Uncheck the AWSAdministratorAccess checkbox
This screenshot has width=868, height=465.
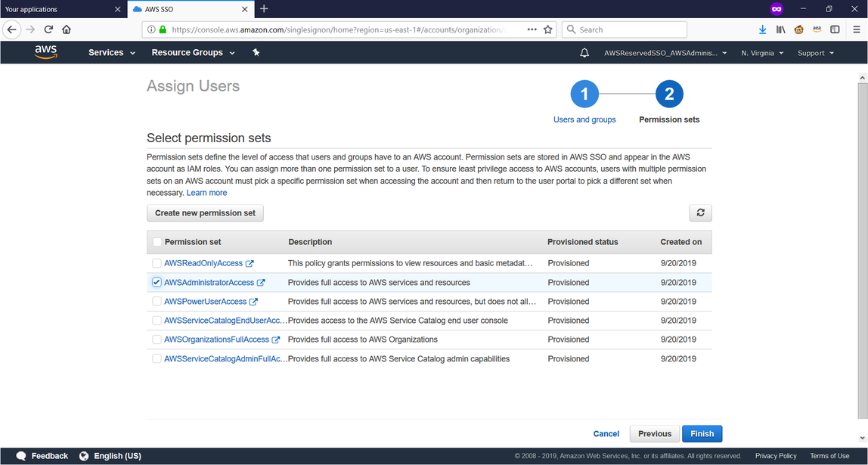(x=157, y=282)
